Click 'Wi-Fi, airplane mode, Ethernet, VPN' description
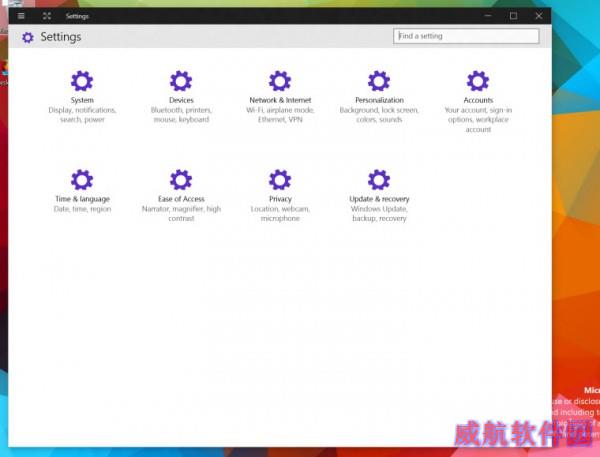Image resolution: width=600 pixels, height=457 pixels. (x=280, y=115)
